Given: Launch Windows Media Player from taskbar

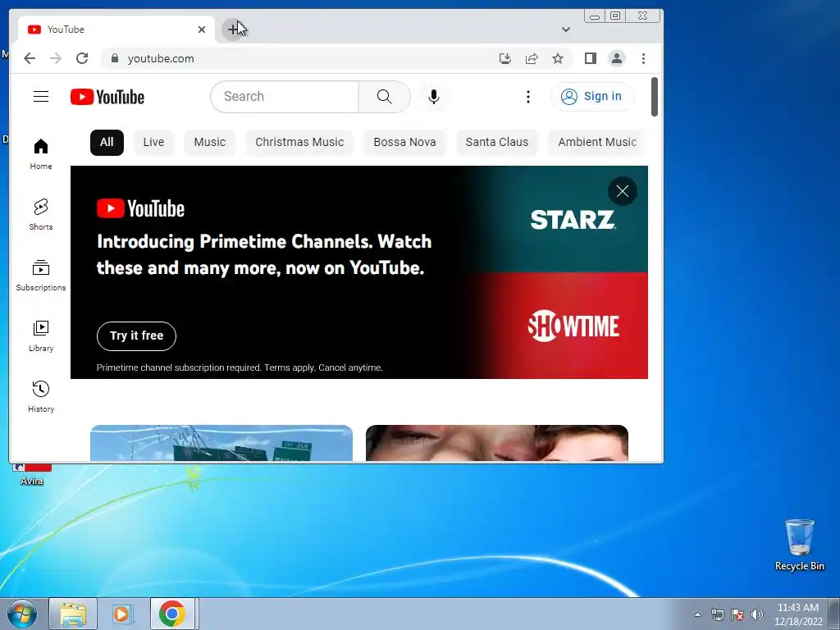Looking at the screenshot, I should click(122, 614).
